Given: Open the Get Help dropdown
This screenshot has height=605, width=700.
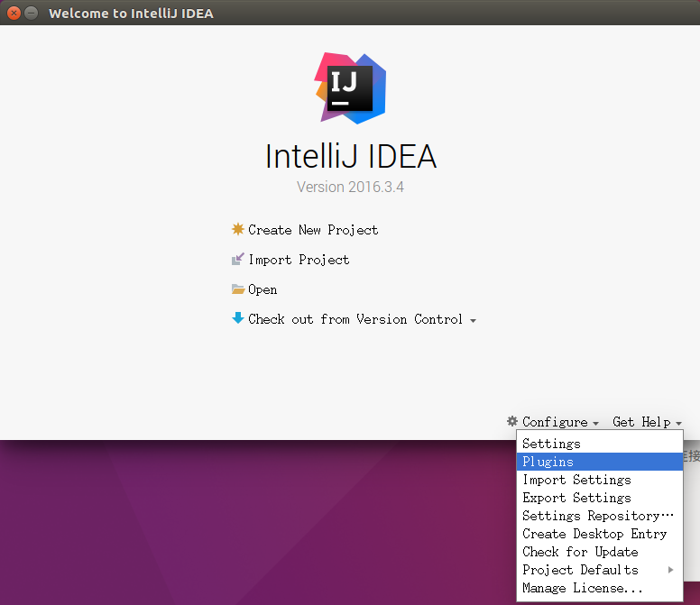Looking at the screenshot, I should coord(641,422).
